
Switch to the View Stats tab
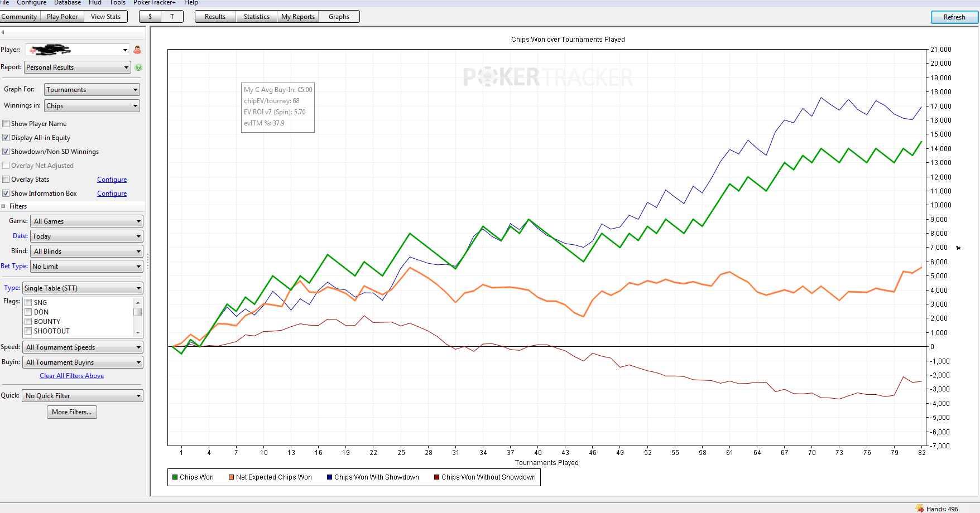pyautogui.click(x=106, y=17)
